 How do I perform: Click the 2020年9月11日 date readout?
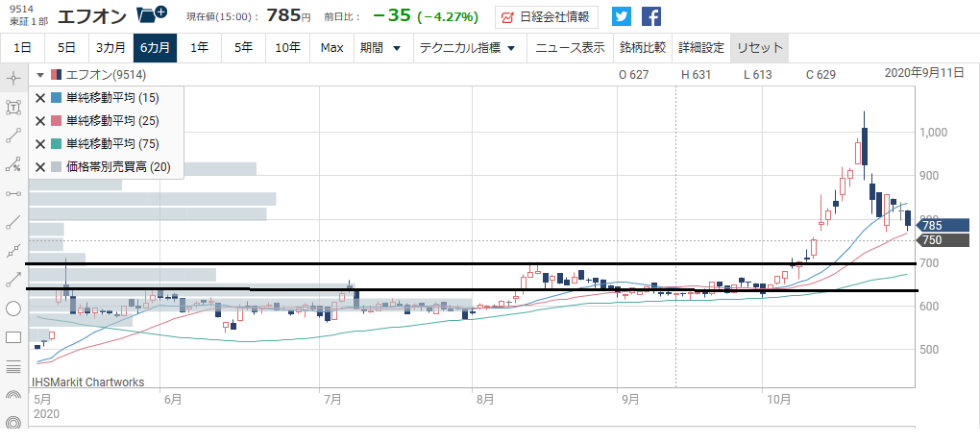tap(924, 72)
